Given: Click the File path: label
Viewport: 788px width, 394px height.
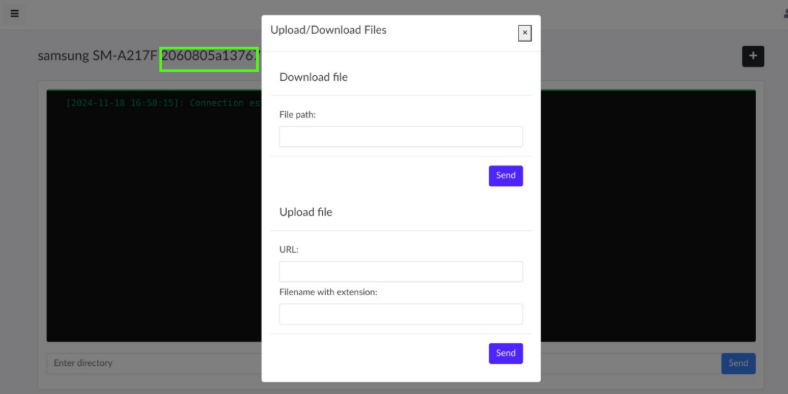Looking at the screenshot, I should pyautogui.click(x=298, y=115).
